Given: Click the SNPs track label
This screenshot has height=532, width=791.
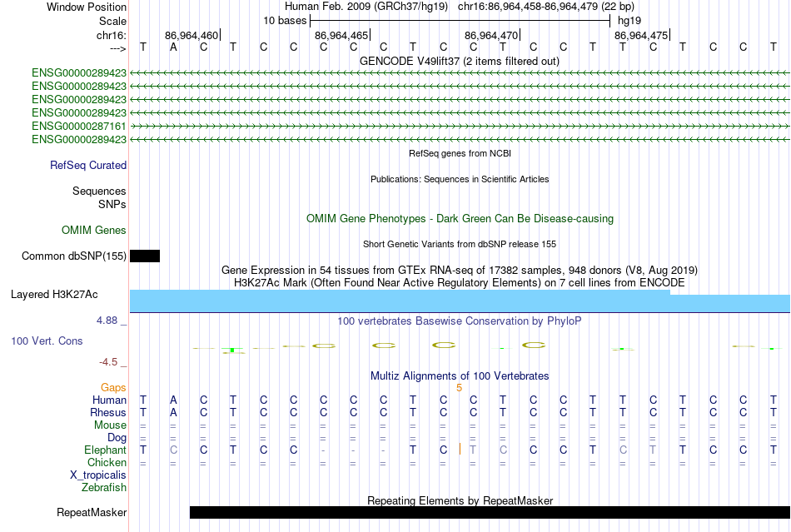Looking at the screenshot, I should pos(112,204).
